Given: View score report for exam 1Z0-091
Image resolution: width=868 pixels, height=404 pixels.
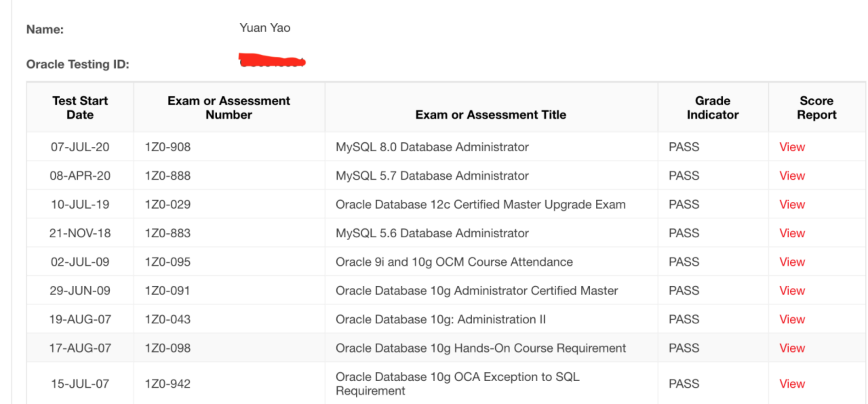Looking at the screenshot, I should point(791,291).
